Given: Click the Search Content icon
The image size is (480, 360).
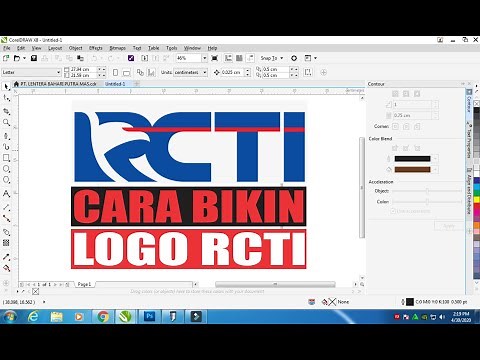Looking at the screenshot, I should tap(131, 58).
